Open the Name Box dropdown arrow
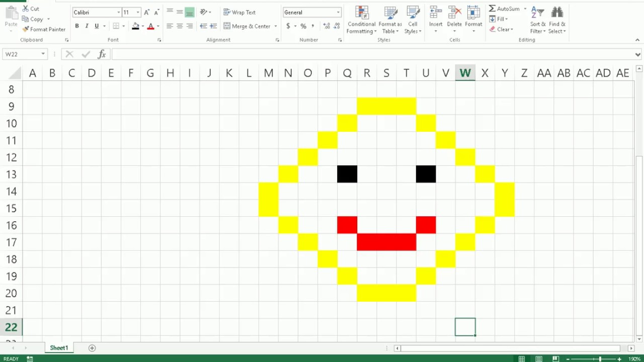This screenshot has height=362, width=644. 43,54
